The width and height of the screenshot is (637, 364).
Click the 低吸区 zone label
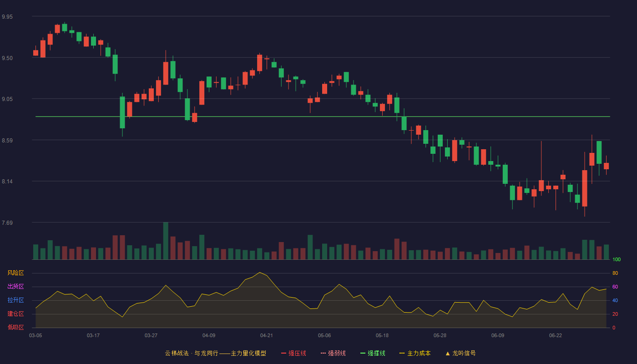click(16, 327)
